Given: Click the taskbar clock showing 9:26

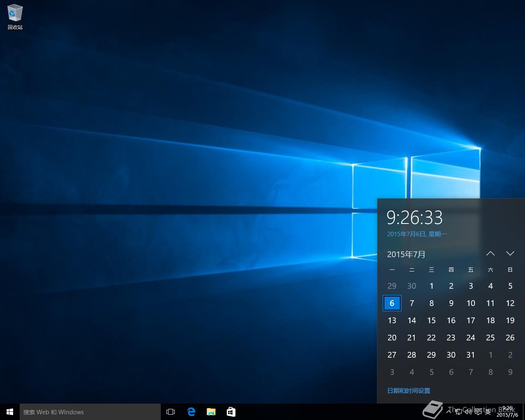Looking at the screenshot, I should 508,412.
